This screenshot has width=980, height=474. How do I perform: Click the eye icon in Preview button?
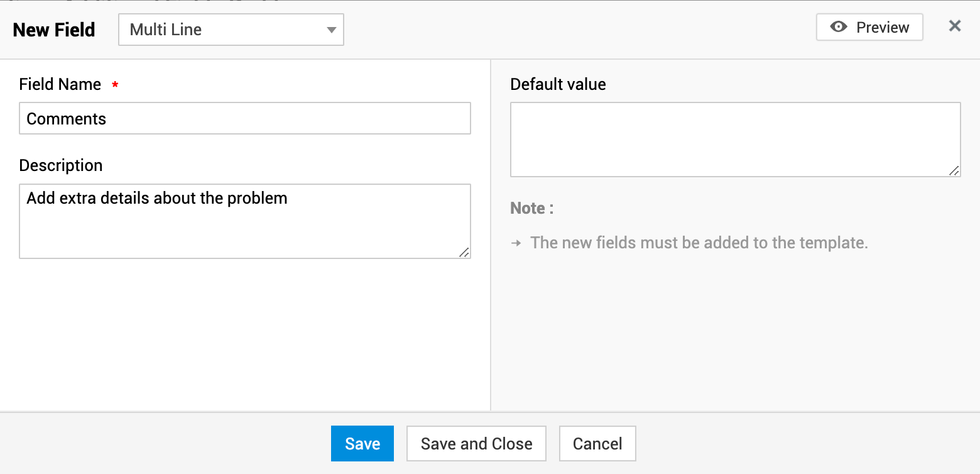839,28
